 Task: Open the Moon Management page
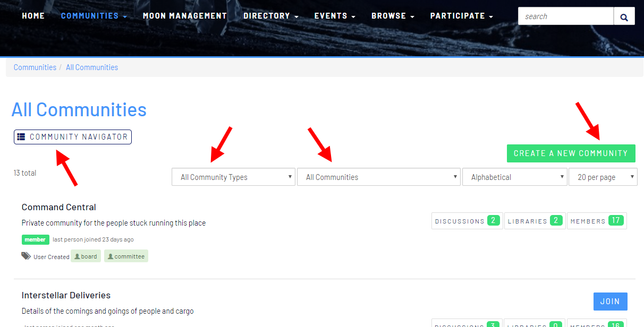(185, 16)
